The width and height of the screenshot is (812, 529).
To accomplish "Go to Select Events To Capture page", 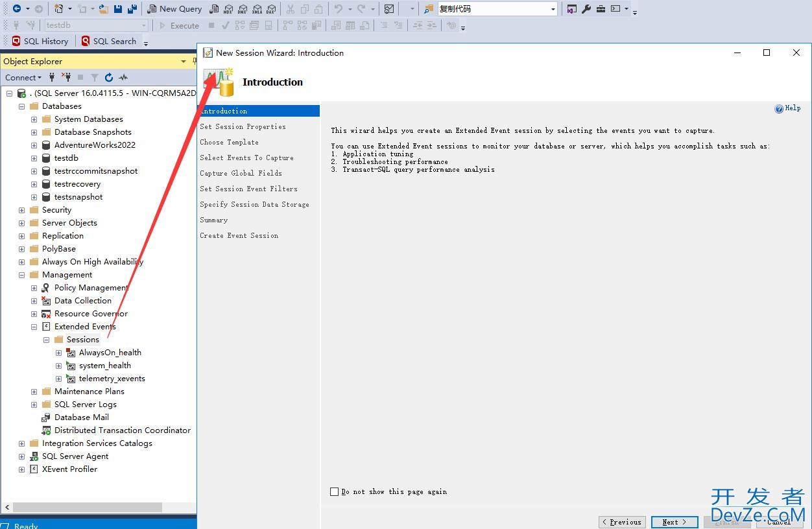I will [x=246, y=158].
